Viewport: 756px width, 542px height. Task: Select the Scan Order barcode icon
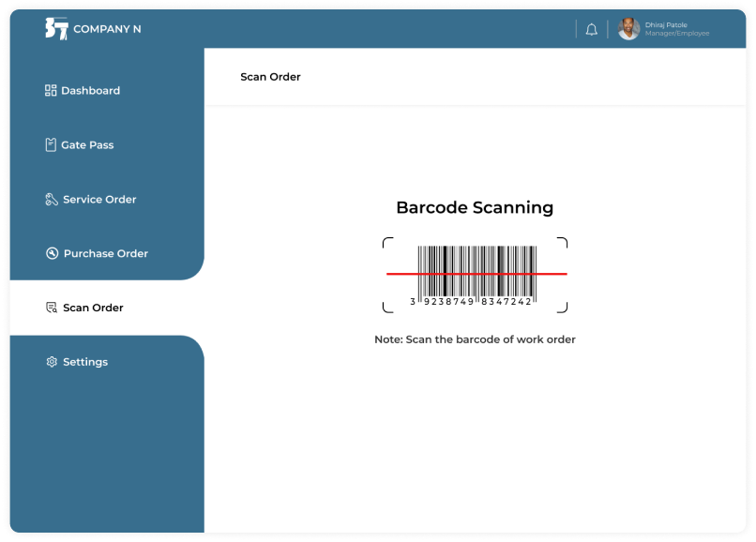point(49,308)
